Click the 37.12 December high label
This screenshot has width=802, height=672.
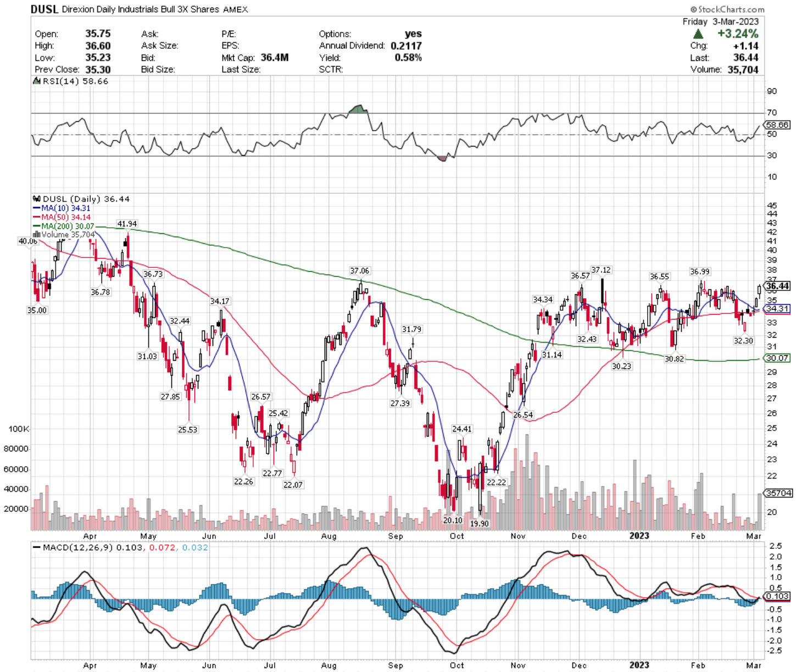(x=601, y=270)
